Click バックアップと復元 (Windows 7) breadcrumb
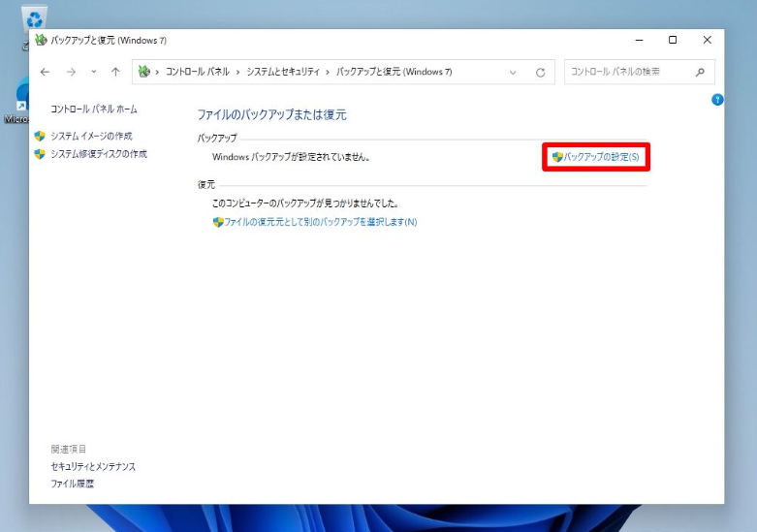The height and width of the screenshot is (532, 757). pyautogui.click(x=394, y=72)
